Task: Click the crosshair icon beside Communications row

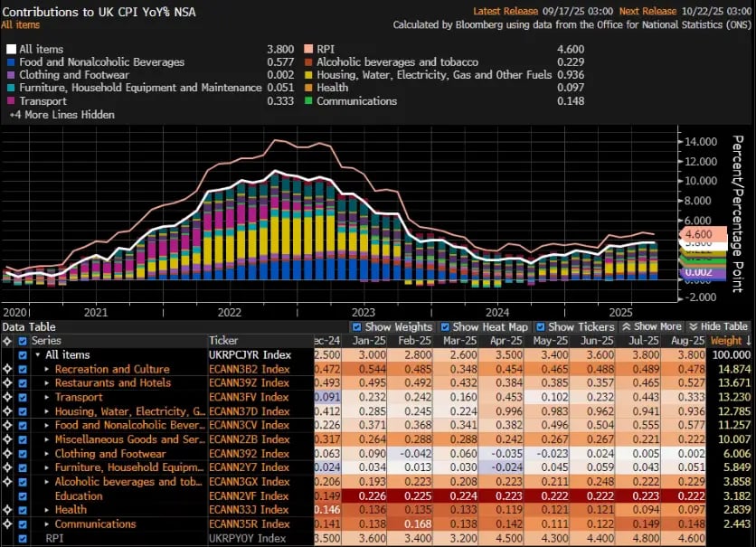Action: (7, 524)
